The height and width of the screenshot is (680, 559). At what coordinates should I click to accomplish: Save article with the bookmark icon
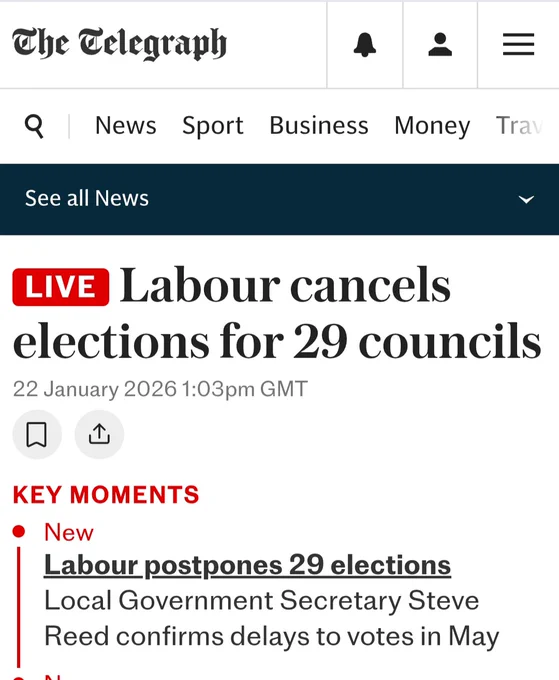(x=37, y=434)
